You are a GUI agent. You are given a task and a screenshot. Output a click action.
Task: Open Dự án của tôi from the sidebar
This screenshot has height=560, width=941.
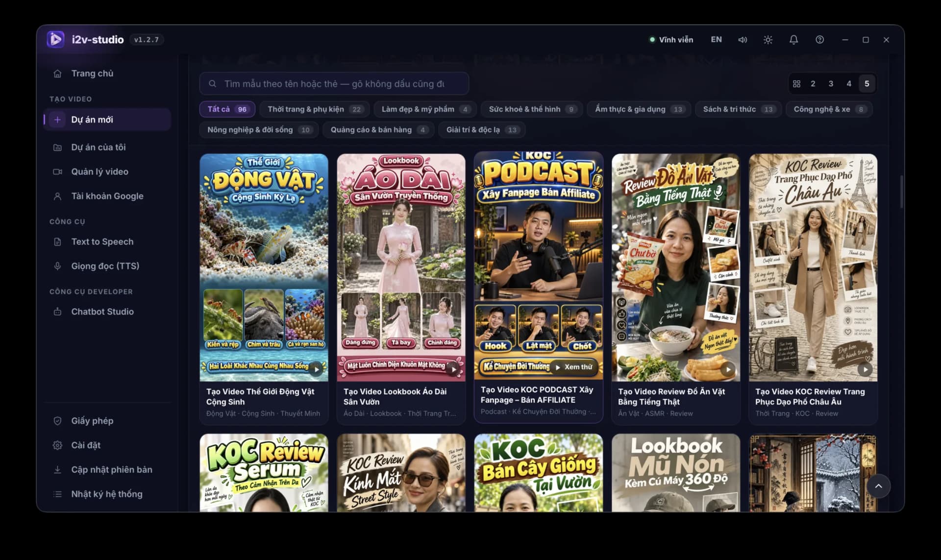pos(107,147)
